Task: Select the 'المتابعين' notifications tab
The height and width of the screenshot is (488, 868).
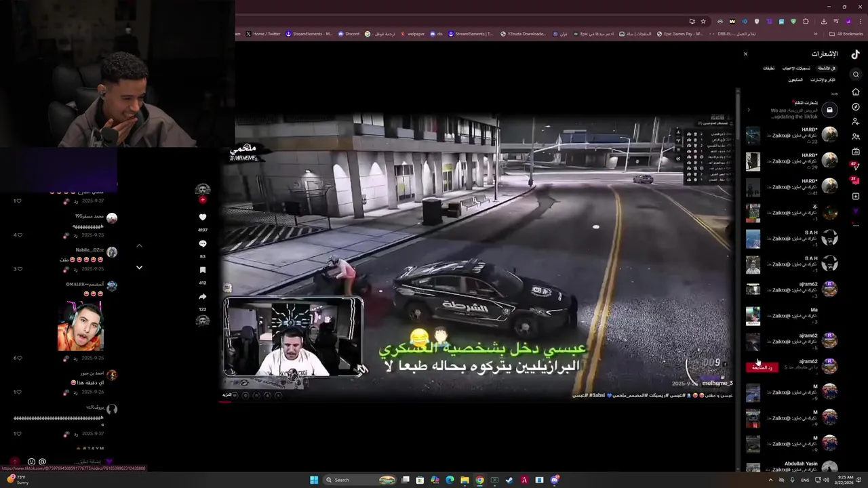Action: click(795, 80)
